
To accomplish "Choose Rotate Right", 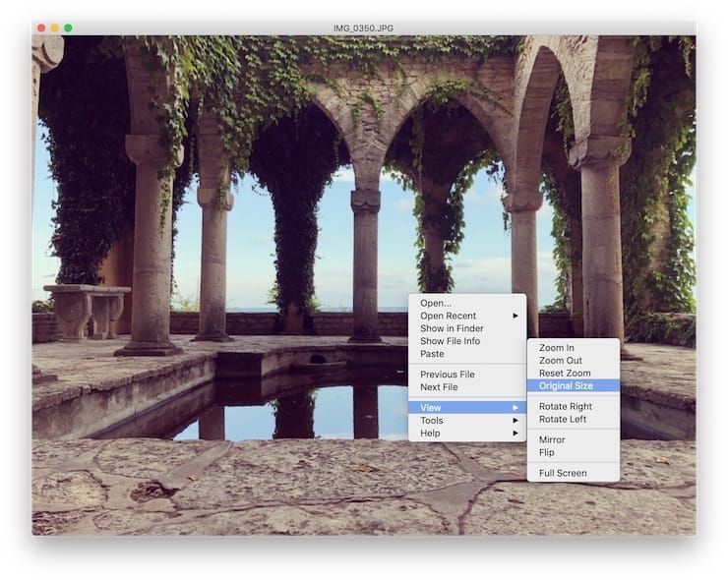I will click(574, 406).
